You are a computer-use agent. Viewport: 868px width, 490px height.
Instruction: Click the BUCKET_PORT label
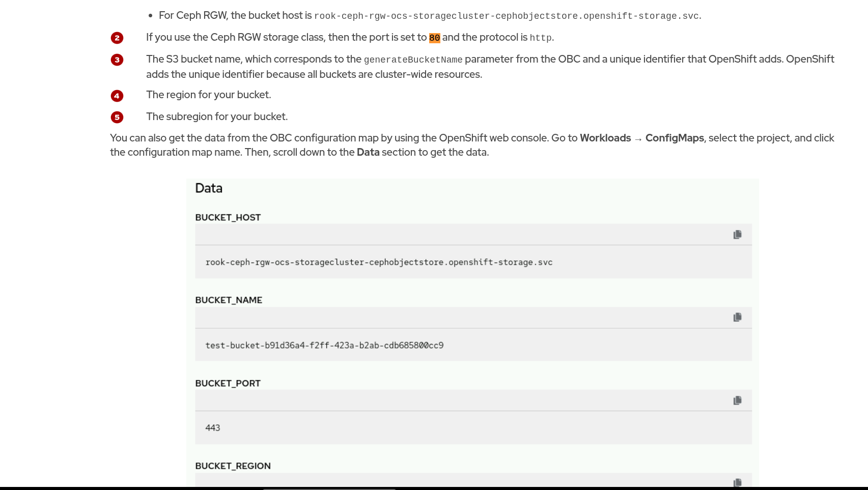(228, 384)
